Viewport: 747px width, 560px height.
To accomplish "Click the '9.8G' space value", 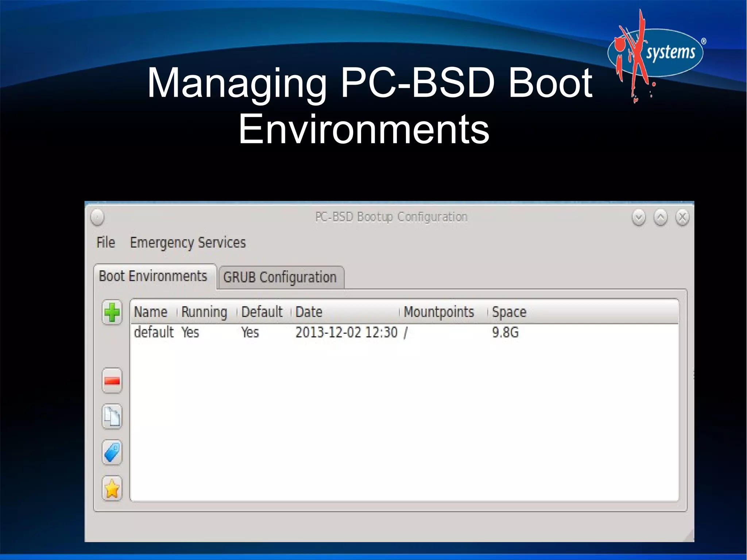I will point(505,332).
